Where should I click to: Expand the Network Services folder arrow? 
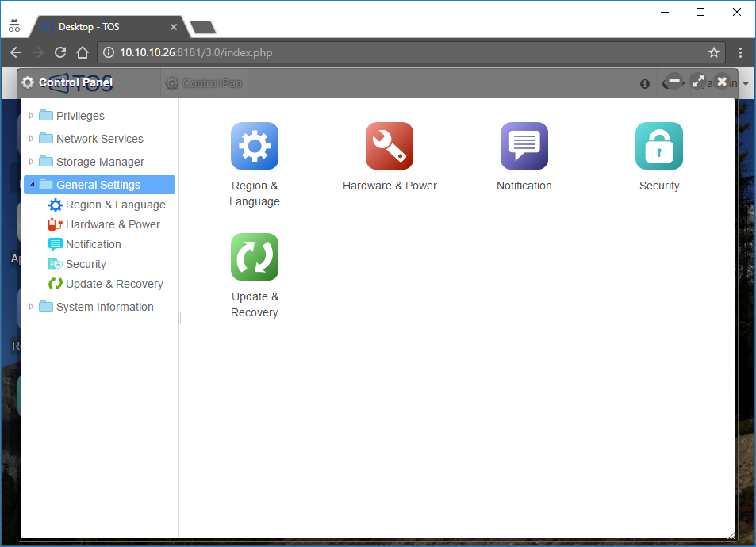click(32, 139)
